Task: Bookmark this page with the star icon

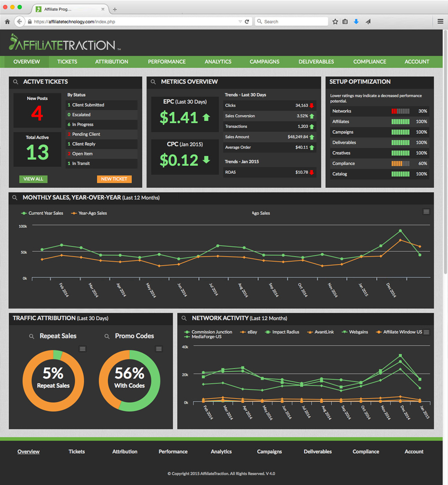Action: pos(335,21)
